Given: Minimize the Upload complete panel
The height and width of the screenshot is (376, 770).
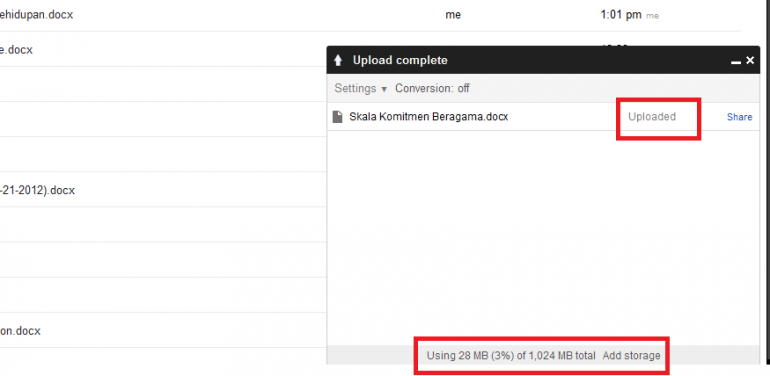Looking at the screenshot, I should (x=736, y=62).
